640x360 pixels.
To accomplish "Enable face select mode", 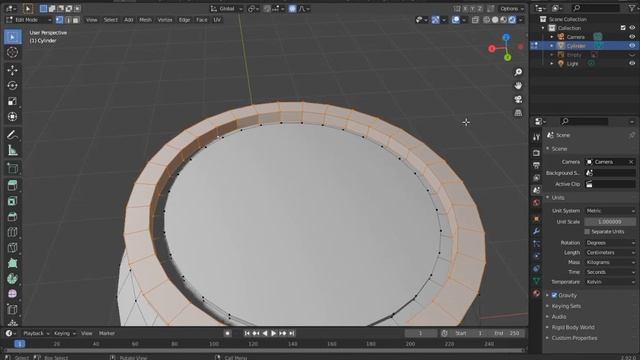I will point(76,20).
